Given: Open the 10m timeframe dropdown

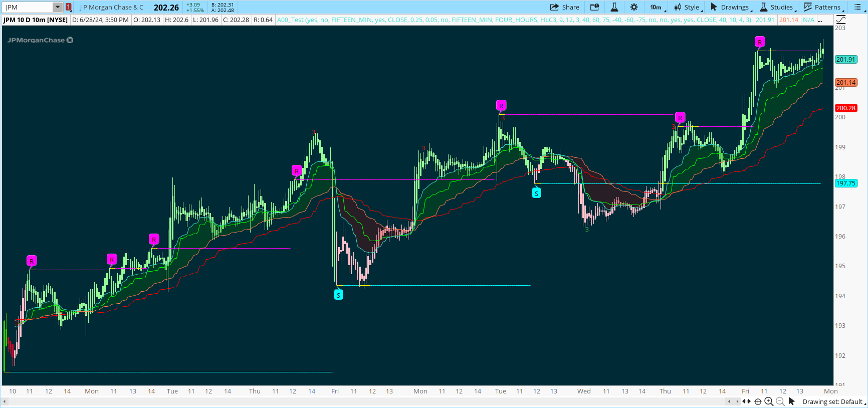Looking at the screenshot, I should (x=658, y=7).
